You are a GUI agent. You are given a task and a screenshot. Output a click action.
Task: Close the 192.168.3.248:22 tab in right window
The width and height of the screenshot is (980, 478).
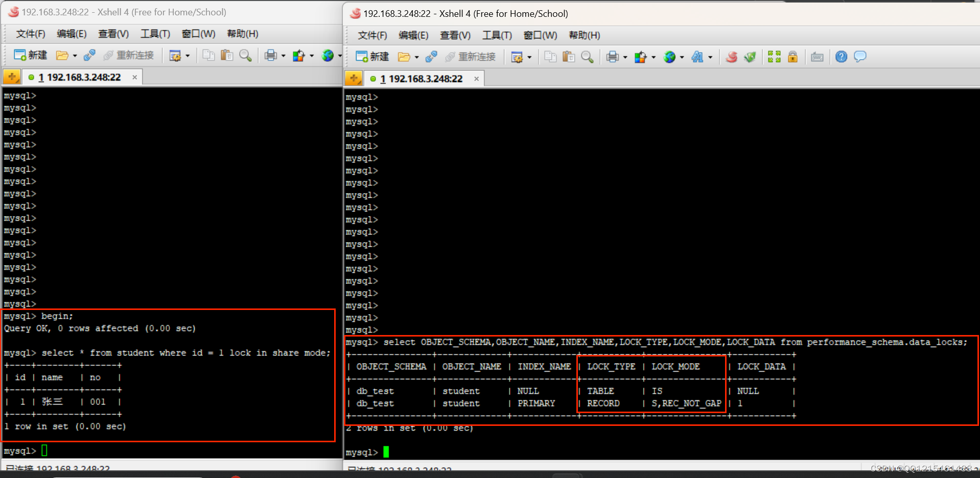click(477, 79)
